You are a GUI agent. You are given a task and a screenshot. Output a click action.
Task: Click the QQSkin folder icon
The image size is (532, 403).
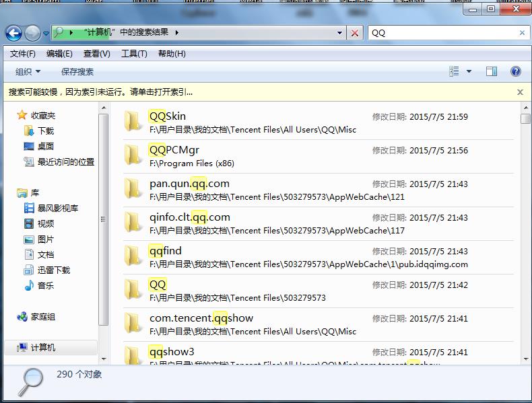[x=133, y=122]
